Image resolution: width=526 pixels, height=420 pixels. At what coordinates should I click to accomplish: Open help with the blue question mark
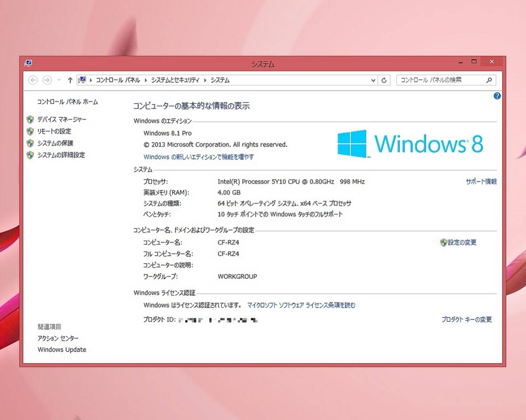pyautogui.click(x=497, y=96)
